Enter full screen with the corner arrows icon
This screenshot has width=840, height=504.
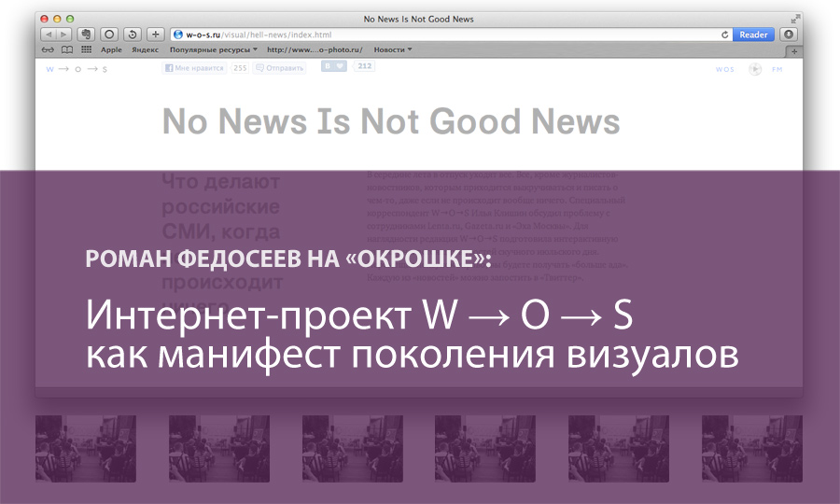coord(795,19)
